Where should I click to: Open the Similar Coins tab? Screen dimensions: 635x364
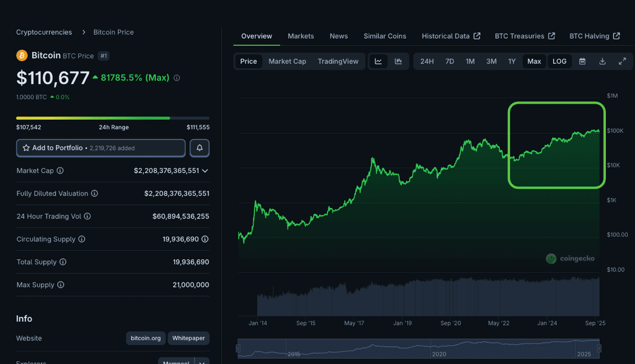384,36
